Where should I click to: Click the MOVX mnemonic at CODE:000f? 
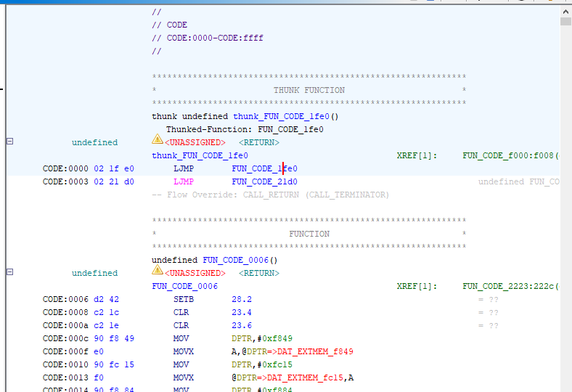184,352
